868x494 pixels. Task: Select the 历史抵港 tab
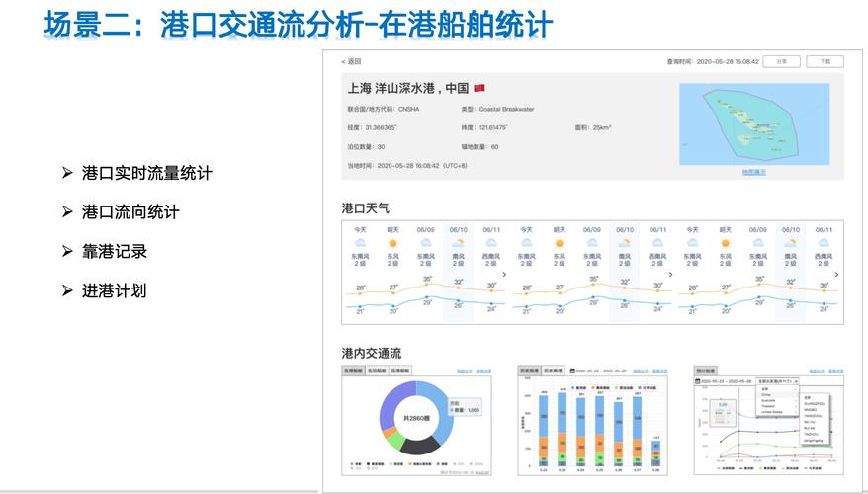pos(529,370)
